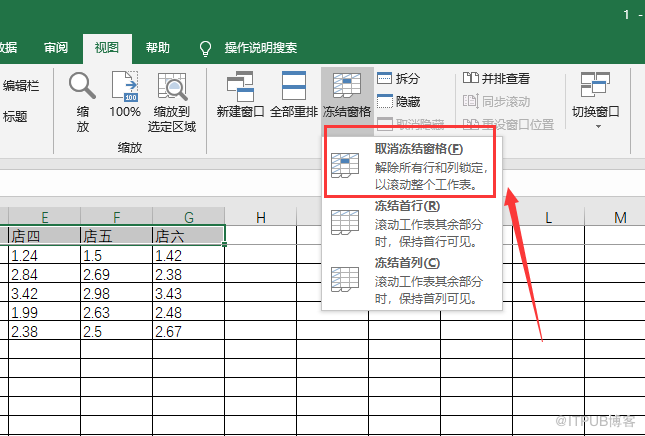Expand the Freeze Panes (冻结窗格) dropdown

[347, 96]
